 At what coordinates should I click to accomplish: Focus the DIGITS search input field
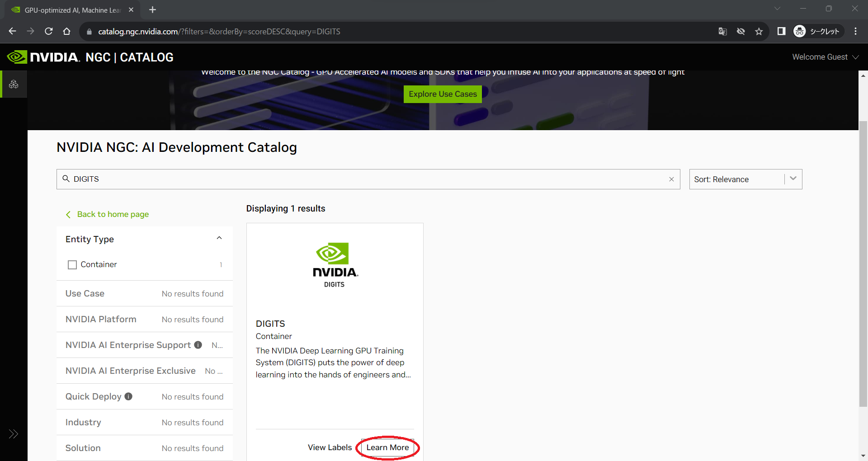368,179
